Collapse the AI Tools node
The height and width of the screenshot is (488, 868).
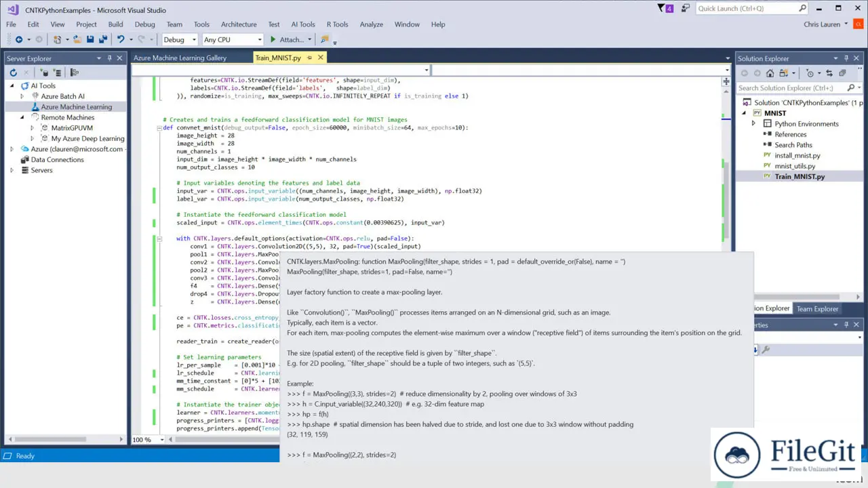click(x=12, y=85)
